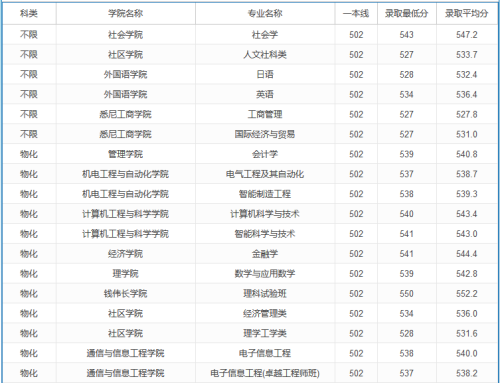Click average score 543.0
The image size is (500, 383).
[x=467, y=234]
